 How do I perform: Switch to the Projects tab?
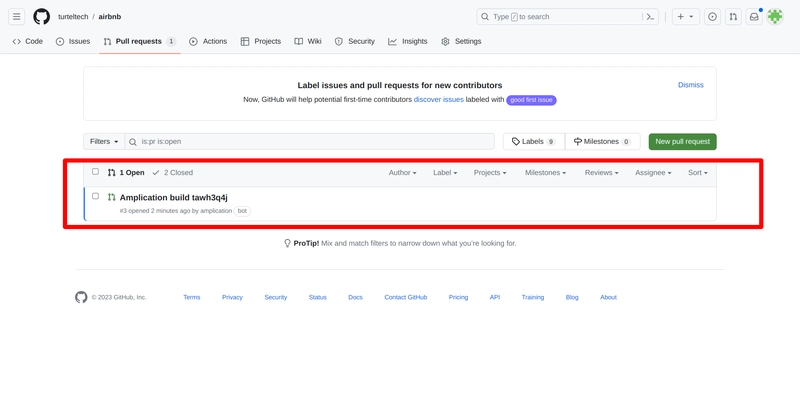point(261,41)
